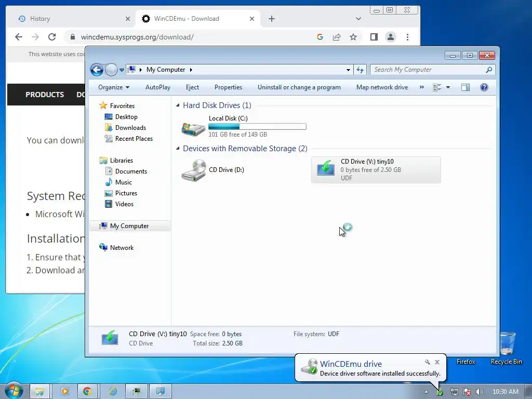Screen dimensions: 532x399
Task: Click PRODUCTS in the website navigation
Action: 45,95
